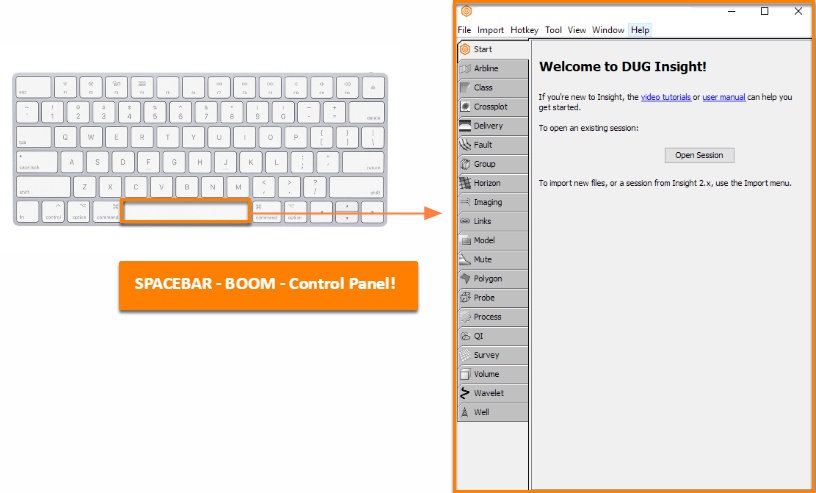Click the Open Session button

coord(699,155)
